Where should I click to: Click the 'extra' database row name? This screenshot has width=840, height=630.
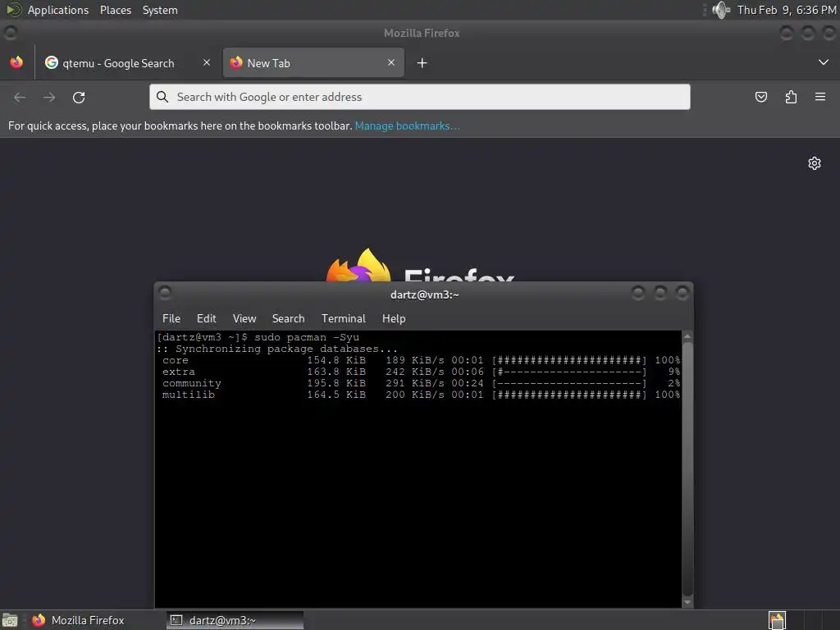tap(179, 372)
